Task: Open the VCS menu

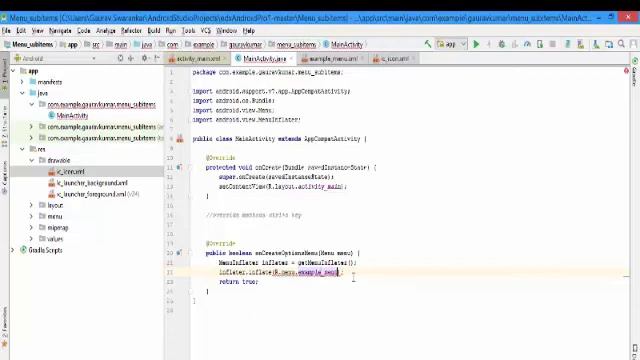Action: tap(206, 31)
